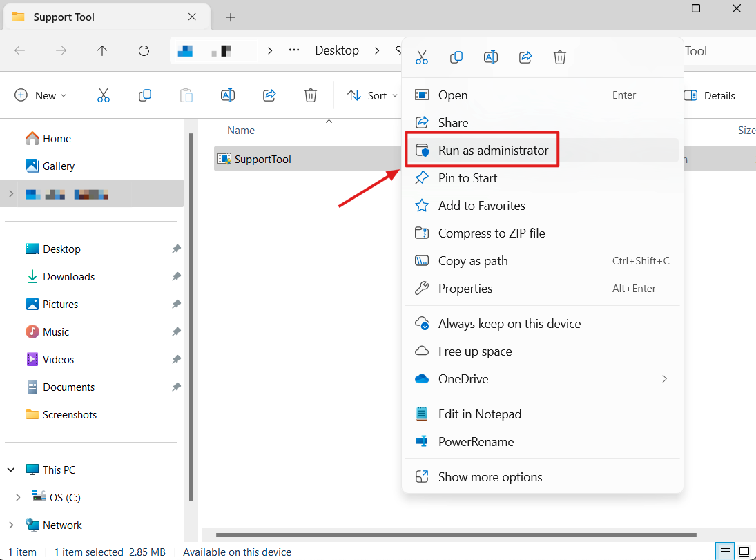Click the toolbar Delete trash icon
The image size is (756, 560).
(x=311, y=95)
